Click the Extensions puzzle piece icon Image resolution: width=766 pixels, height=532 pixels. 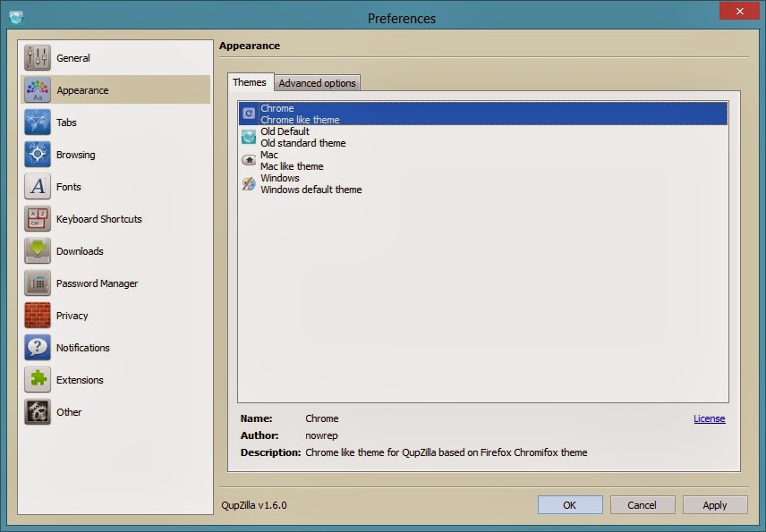point(37,380)
